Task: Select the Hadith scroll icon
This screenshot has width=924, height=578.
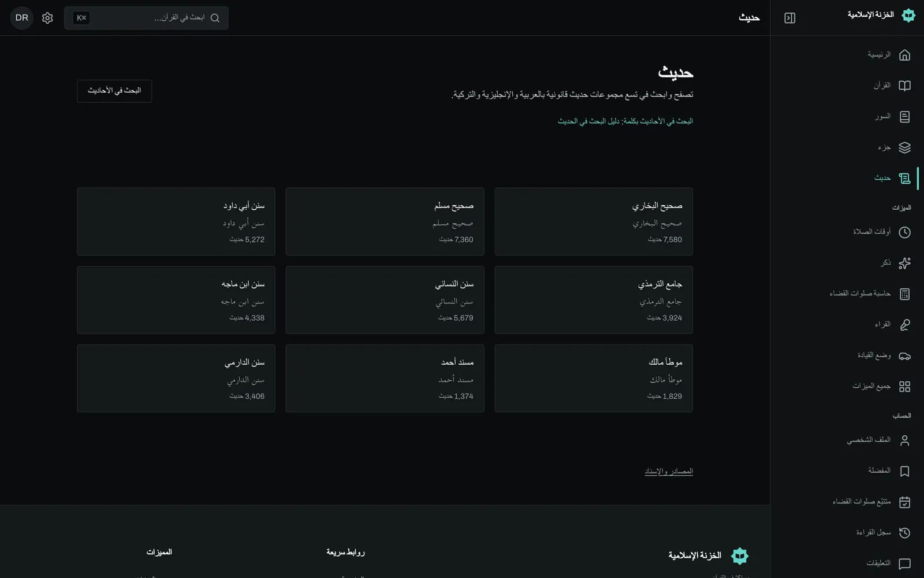Action: (x=904, y=178)
